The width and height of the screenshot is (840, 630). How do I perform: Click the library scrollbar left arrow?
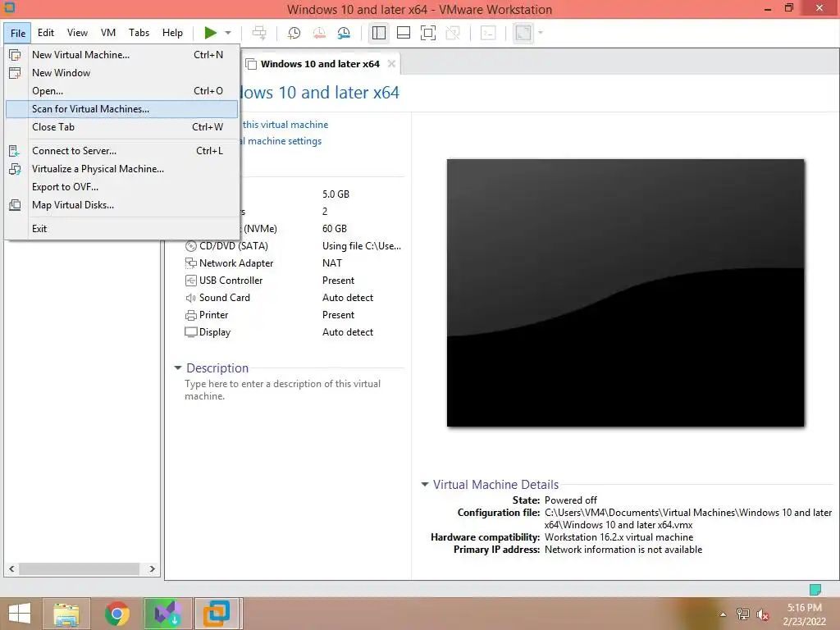[11, 569]
